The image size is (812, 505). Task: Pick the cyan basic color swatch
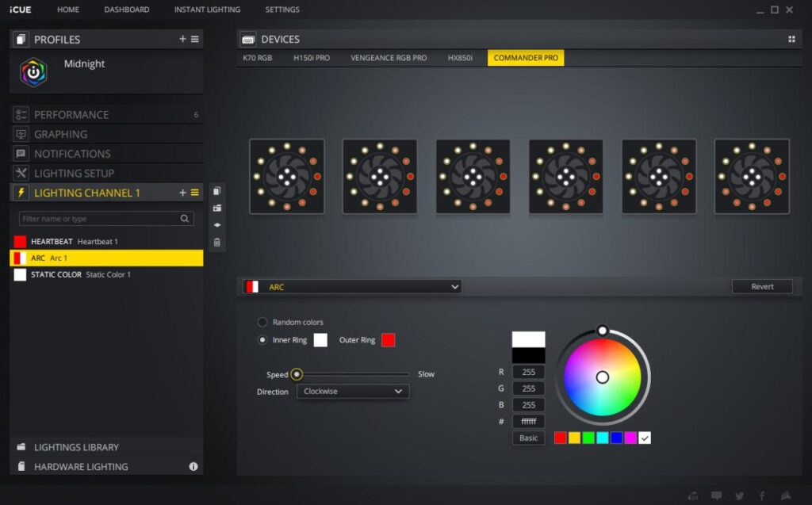click(x=603, y=438)
